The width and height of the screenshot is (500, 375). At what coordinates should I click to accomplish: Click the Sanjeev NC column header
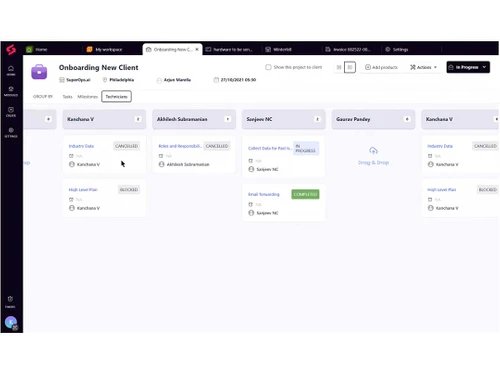(284, 119)
